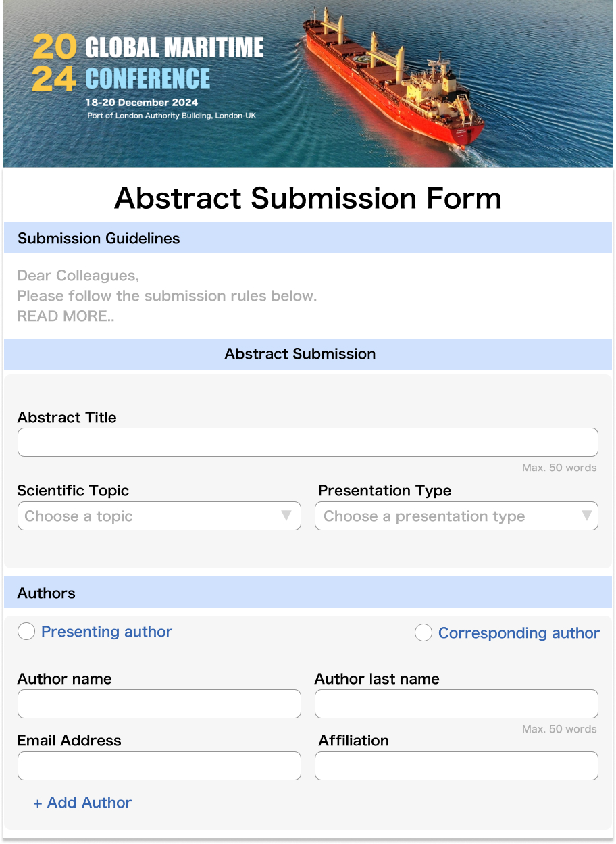The image size is (616, 844).
Task: Click the Abstract Submission Form title
Action: click(308, 197)
